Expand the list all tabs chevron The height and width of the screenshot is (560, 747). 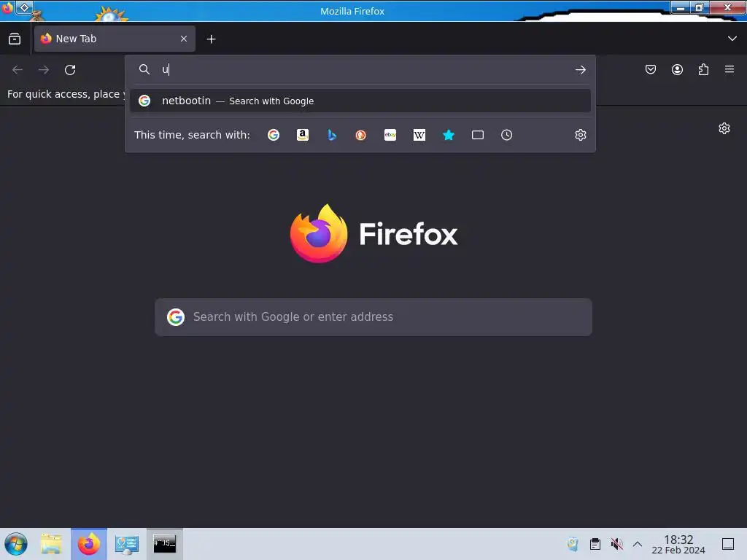(732, 39)
